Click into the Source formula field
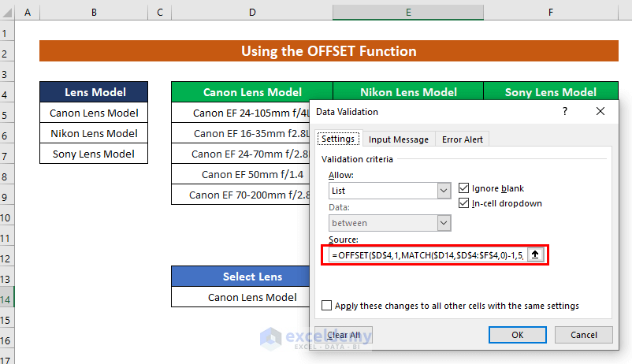Screen dimensions: 632x364 click(x=428, y=255)
